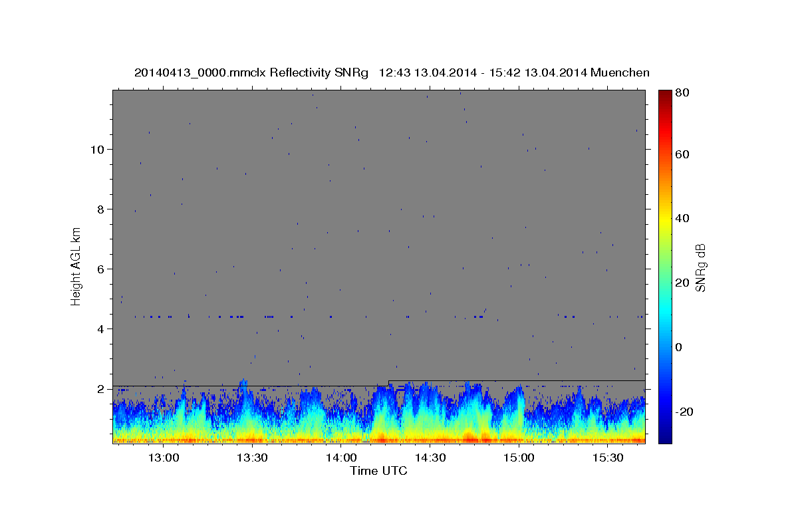The height and width of the screenshot is (532, 798).
Task: Click the colorbar value label 0
Action: pos(680,347)
